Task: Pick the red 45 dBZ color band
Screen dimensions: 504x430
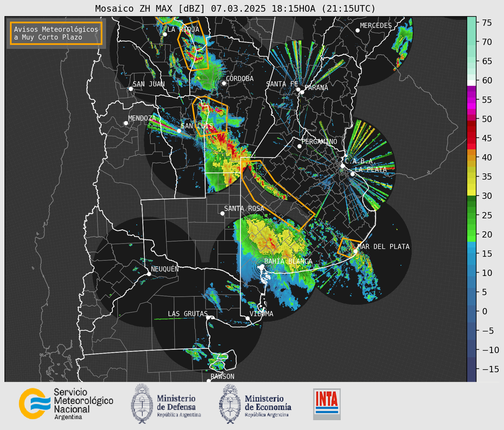Action: tap(471, 138)
